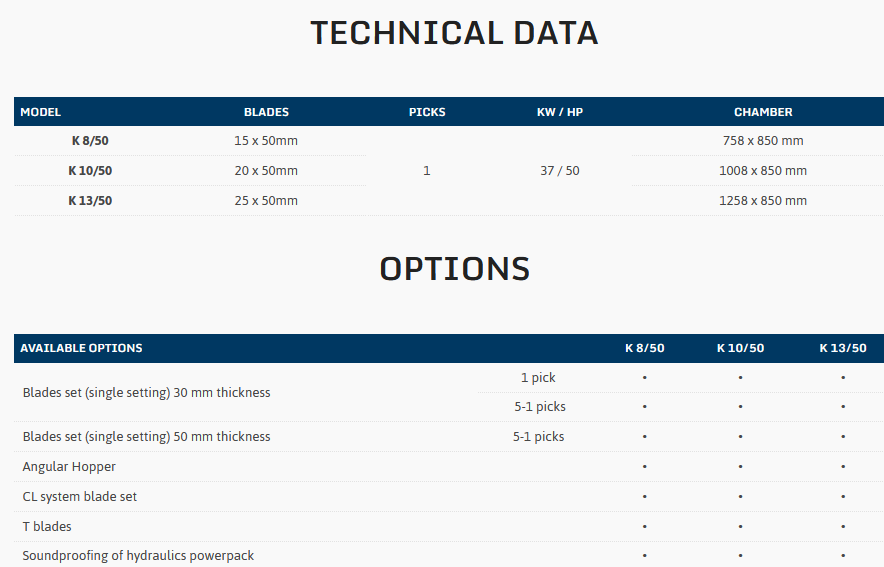
Task: Click the BLADES column header
Action: tap(266, 112)
